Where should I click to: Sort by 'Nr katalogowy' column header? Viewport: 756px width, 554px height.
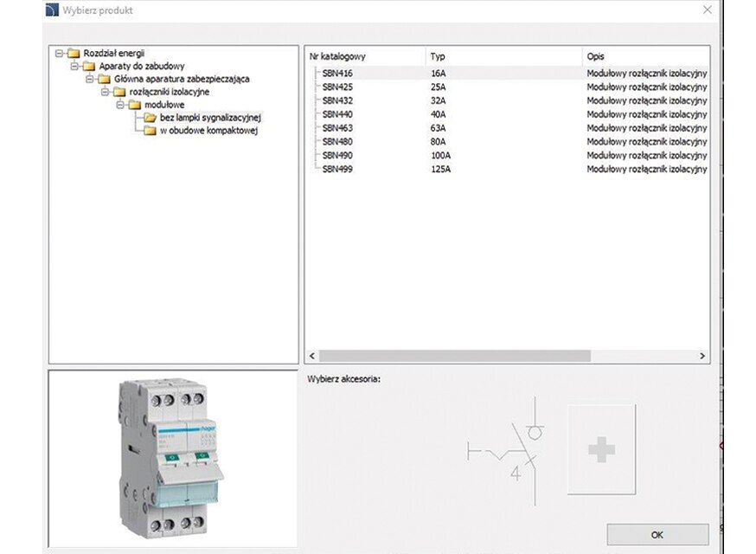(x=337, y=56)
